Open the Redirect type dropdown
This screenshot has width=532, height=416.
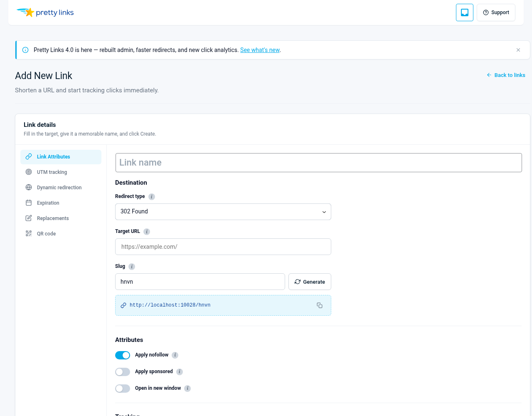pyautogui.click(x=223, y=212)
